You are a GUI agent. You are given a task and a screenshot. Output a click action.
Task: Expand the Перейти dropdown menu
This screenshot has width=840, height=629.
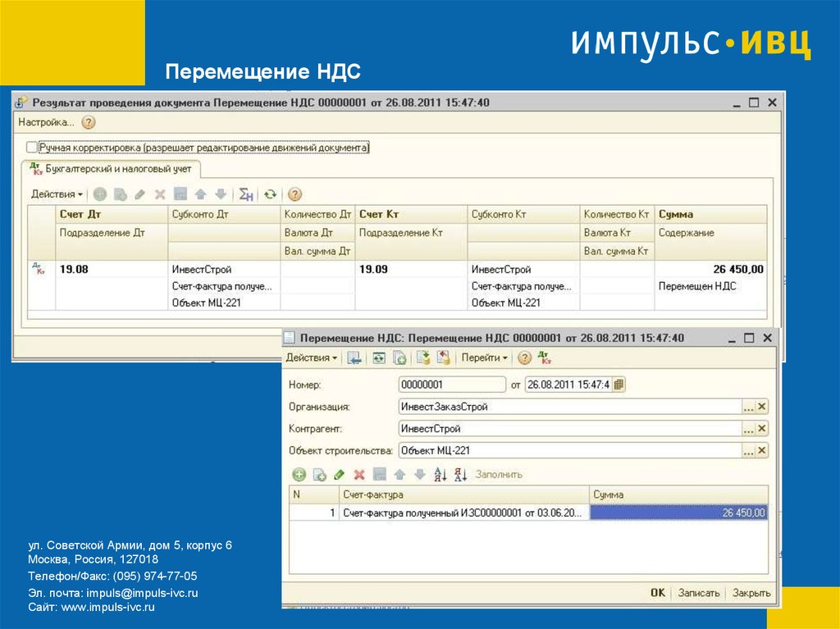point(483,358)
